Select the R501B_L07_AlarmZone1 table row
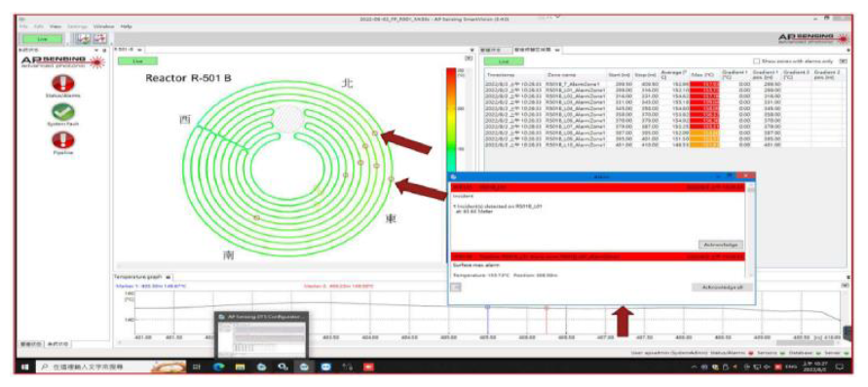Viewport: 868px width, 387px height. (664, 128)
